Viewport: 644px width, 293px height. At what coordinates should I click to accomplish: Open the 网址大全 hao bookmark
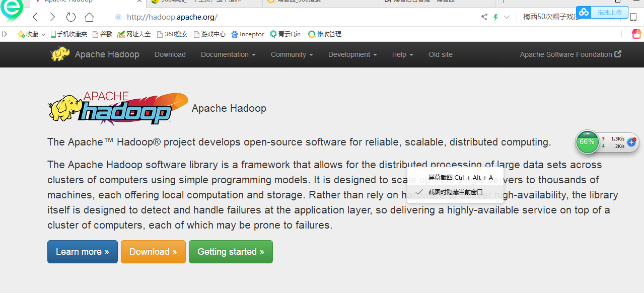(x=134, y=34)
